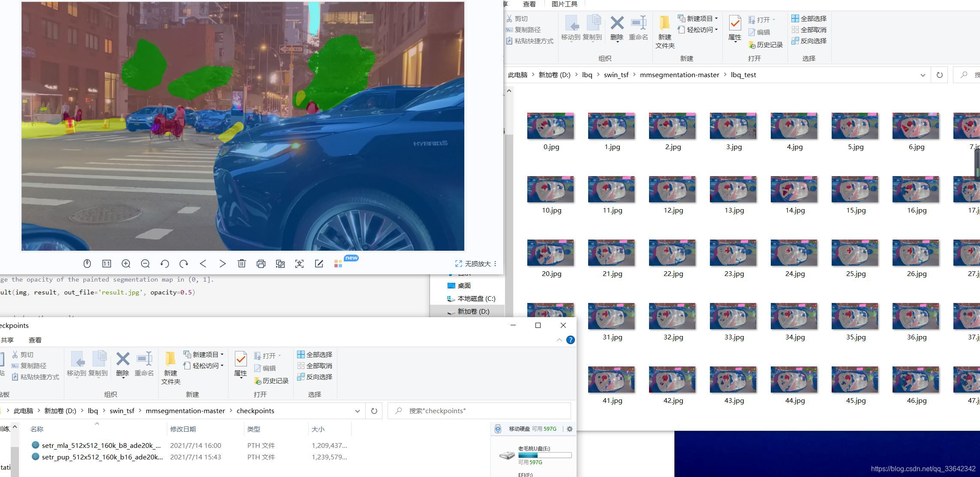The image size is (980, 477).
Task: Open address bar history dropdown for lbq_test
Action: 923,75
